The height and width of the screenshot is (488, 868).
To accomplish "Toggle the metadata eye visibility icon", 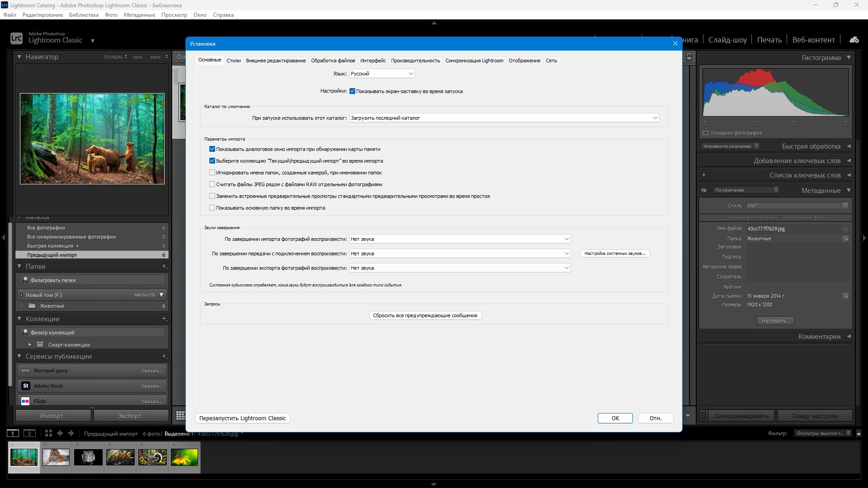I will [704, 190].
